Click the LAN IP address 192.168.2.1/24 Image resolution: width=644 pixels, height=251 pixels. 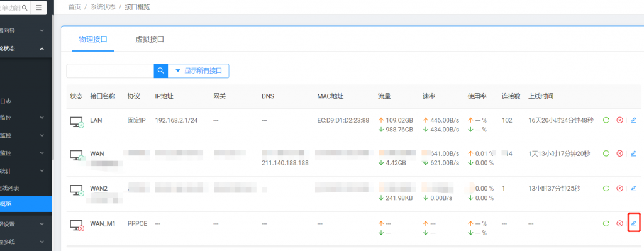tap(176, 120)
